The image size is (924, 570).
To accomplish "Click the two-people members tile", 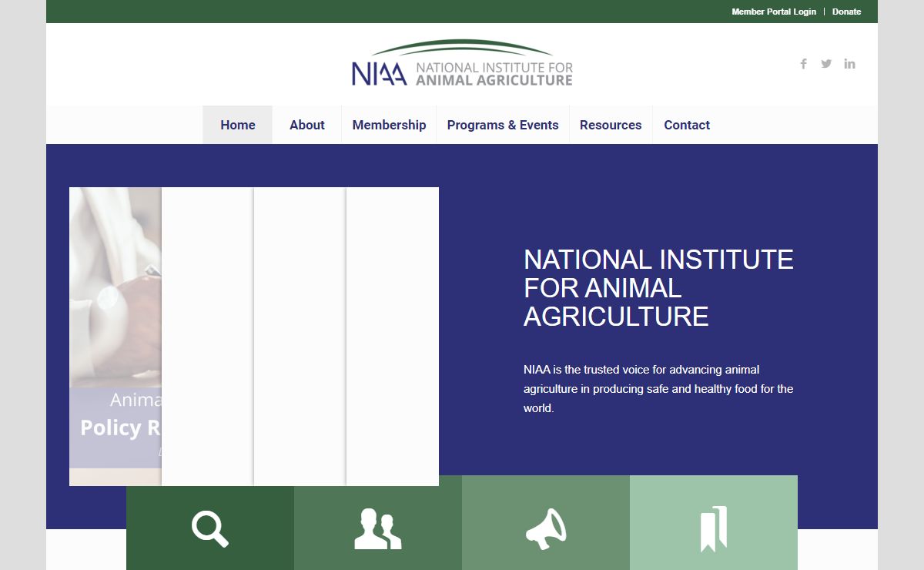I will point(378,523).
